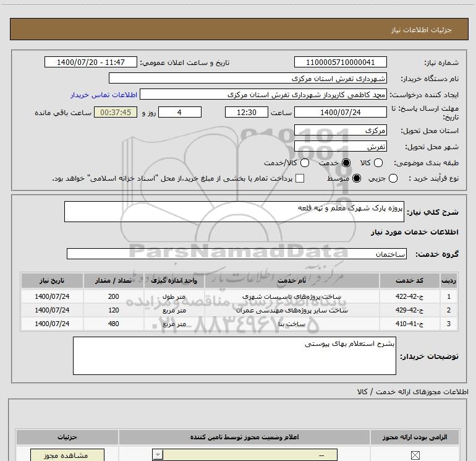This screenshot has height=461, width=476.
Task: Click the announcement date field 1400/07/20 - 11:47
Action: point(91,62)
